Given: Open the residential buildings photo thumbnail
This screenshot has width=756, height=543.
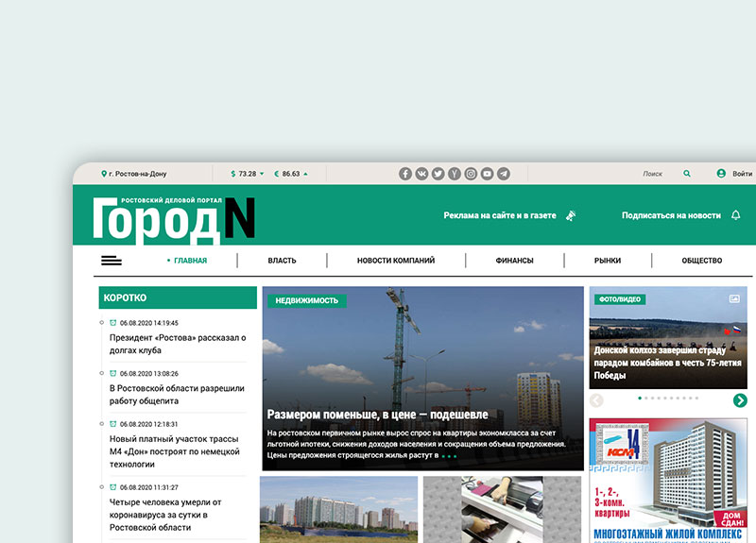Looking at the screenshot, I should (x=339, y=510).
